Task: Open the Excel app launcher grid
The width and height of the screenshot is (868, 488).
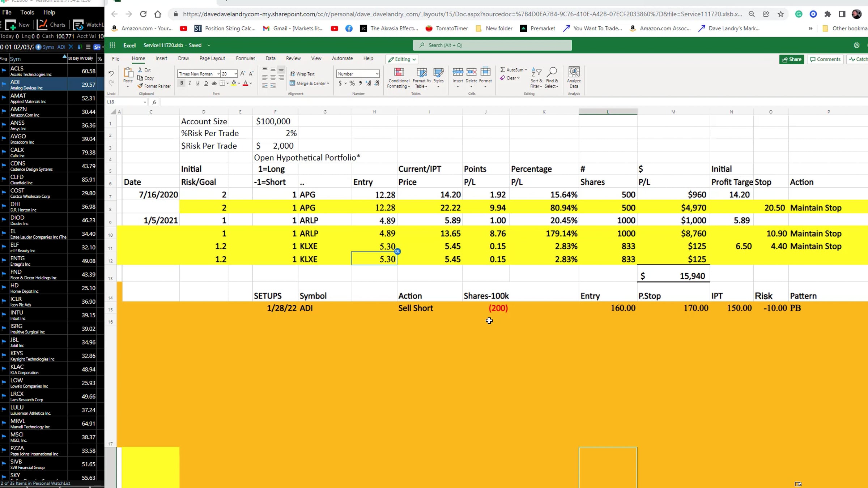Action: [x=112, y=45]
